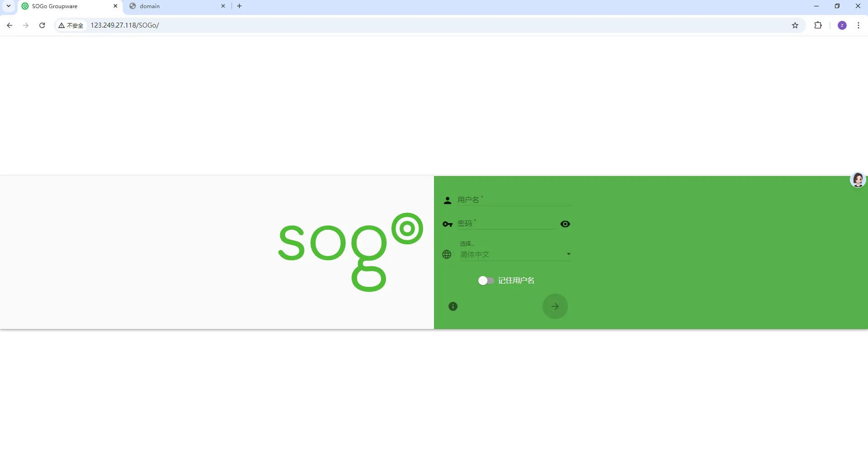Click the 不安全 site security warning
Viewport: 868px width, 467px height.
pyautogui.click(x=71, y=25)
